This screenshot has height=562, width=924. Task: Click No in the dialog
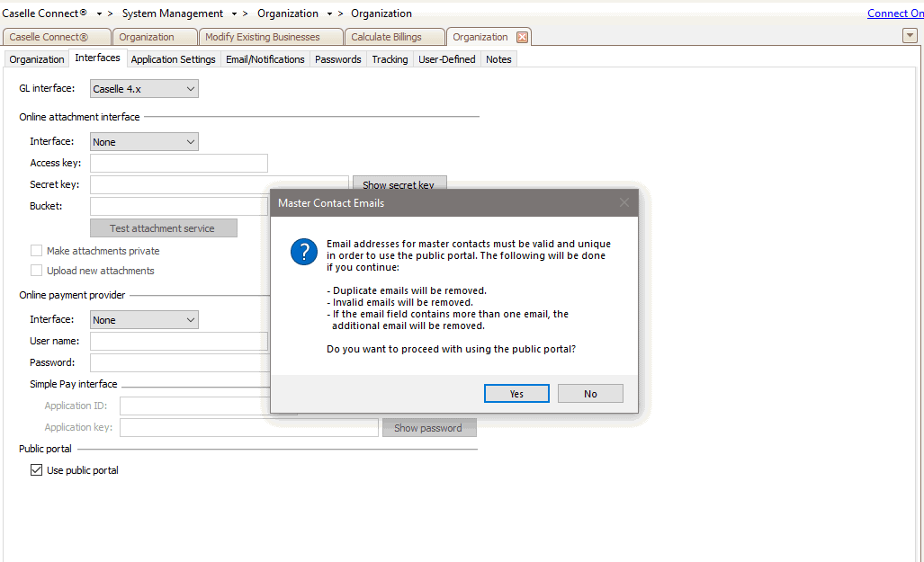(590, 394)
